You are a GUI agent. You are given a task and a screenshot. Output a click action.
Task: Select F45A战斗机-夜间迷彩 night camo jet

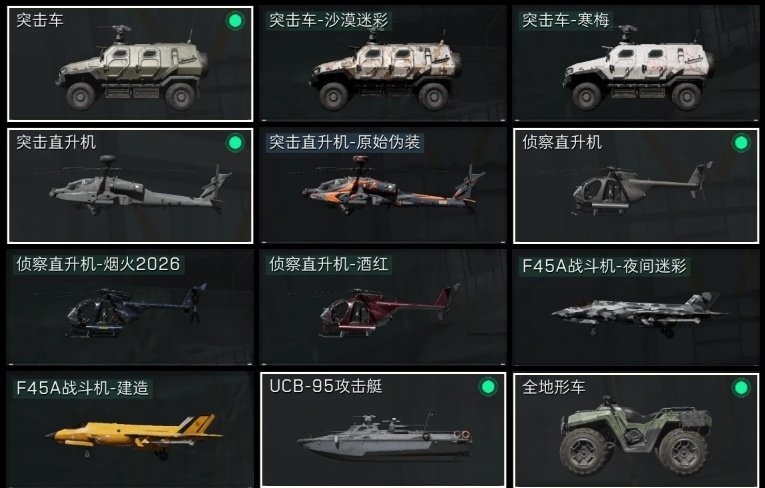pos(636,308)
